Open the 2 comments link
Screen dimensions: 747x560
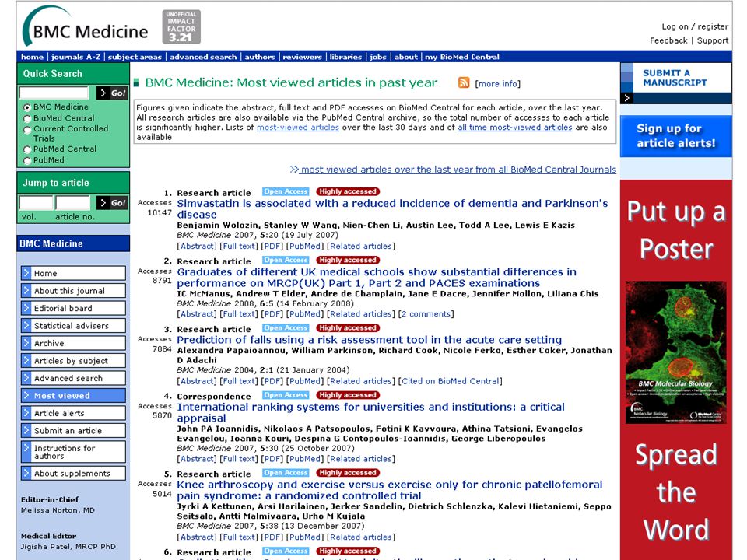point(426,314)
